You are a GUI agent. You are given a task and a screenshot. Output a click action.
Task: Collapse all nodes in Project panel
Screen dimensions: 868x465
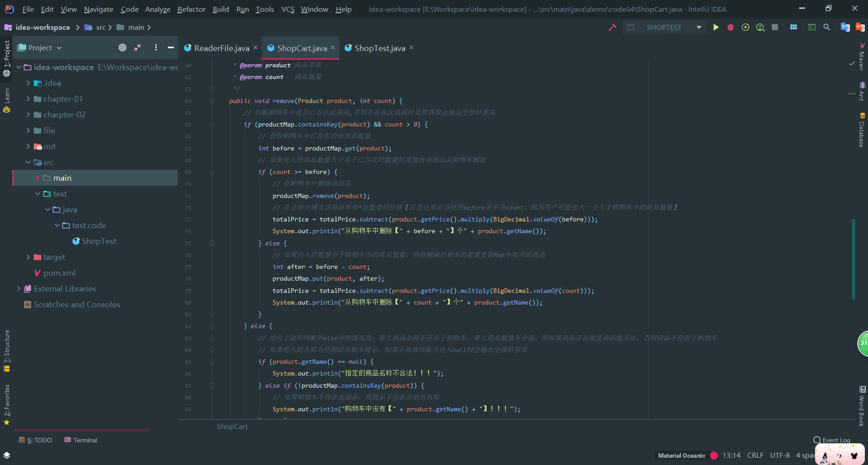pos(137,47)
